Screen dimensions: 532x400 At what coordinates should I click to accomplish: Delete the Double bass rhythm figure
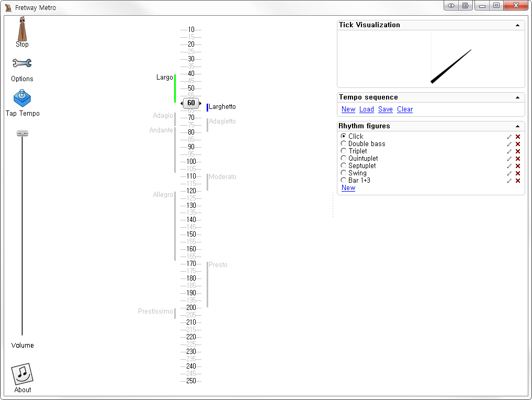518,144
